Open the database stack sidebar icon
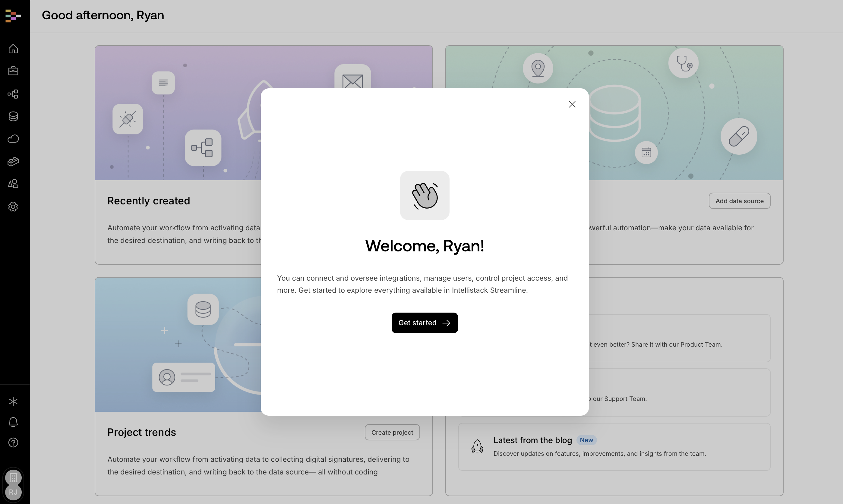Image resolution: width=843 pixels, height=504 pixels. point(13,116)
